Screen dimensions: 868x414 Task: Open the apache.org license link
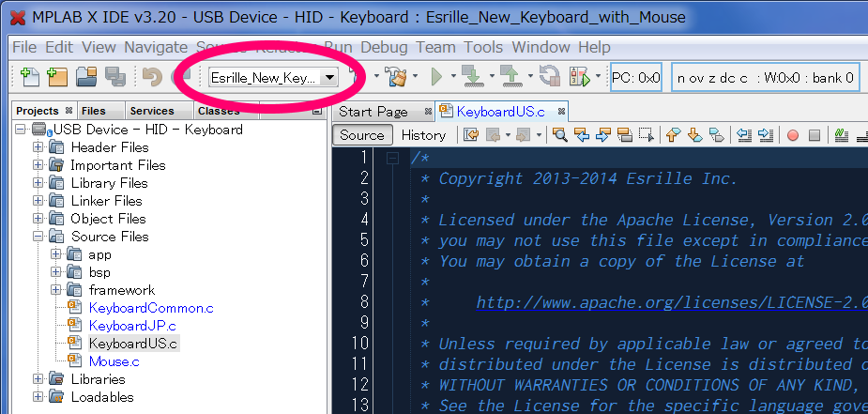[672, 302]
